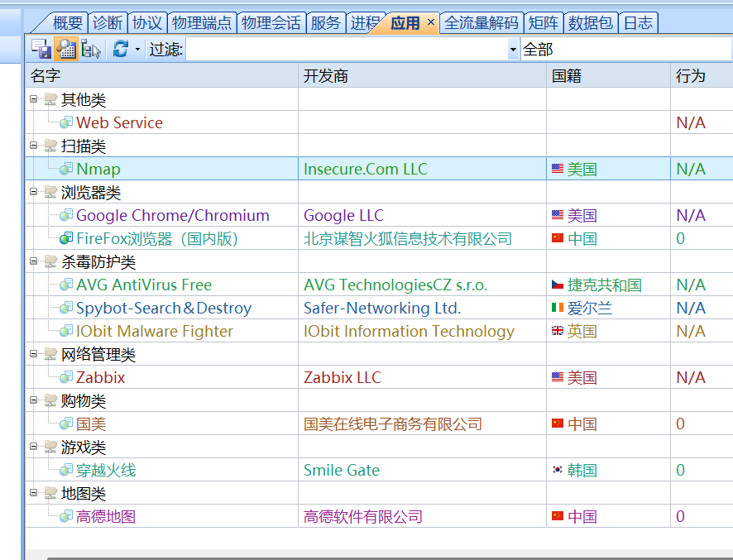Click the save/export toolbar icon
Image resolution: width=733 pixels, height=560 pixels.
click(41, 49)
